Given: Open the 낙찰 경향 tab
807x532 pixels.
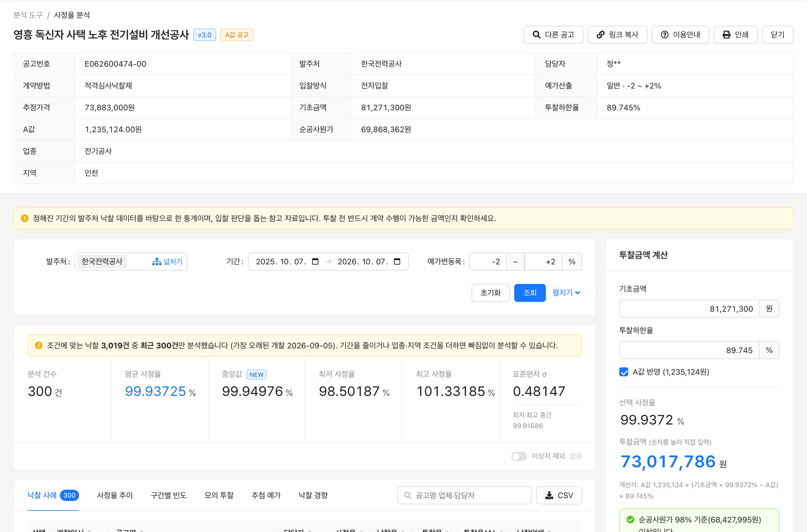Looking at the screenshot, I should click(x=313, y=495).
